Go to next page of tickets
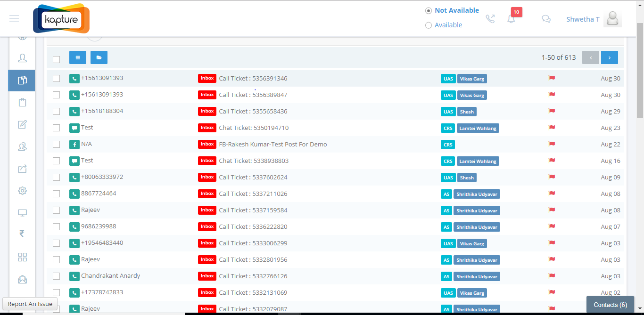The height and width of the screenshot is (315, 644). click(x=609, y=57)
